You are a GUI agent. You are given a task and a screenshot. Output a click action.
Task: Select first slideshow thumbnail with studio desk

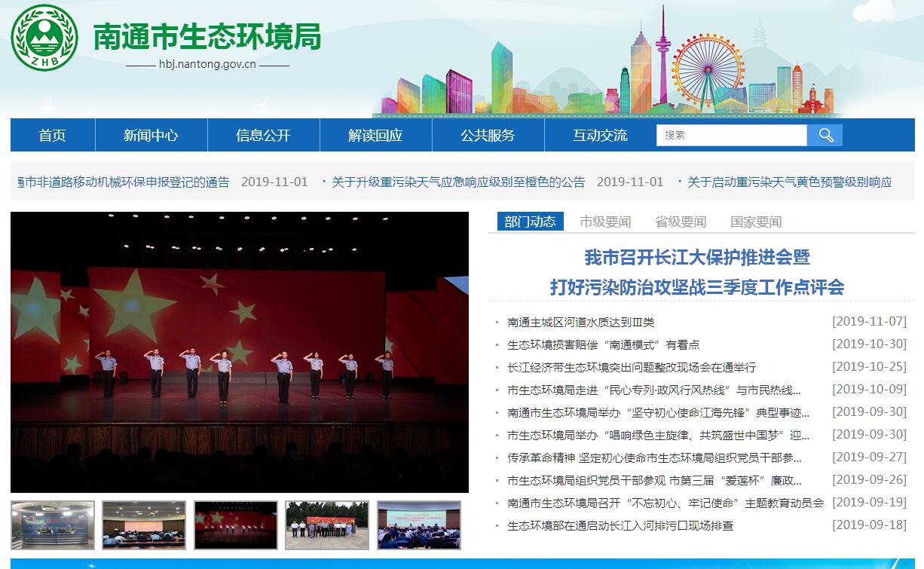53,525
